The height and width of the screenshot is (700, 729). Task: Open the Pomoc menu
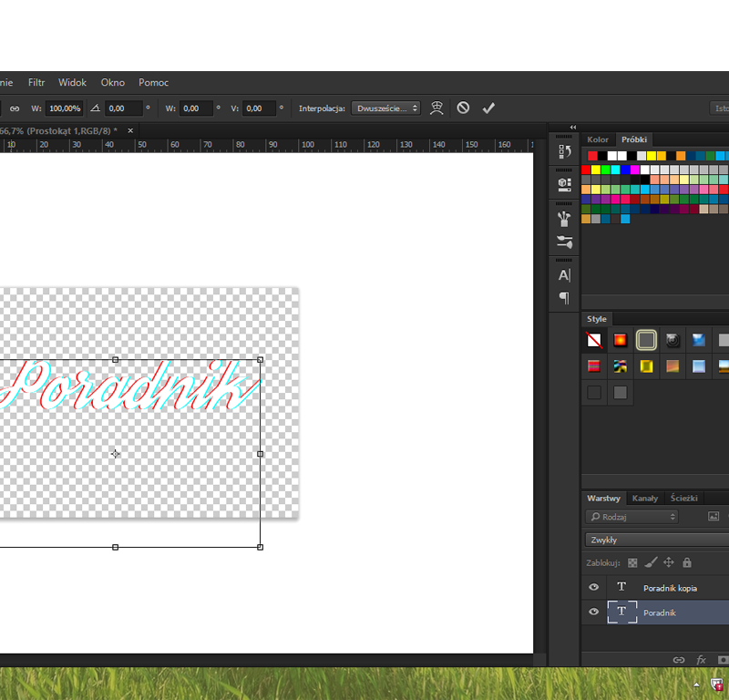pyautogui.click(x=153, y=82)
